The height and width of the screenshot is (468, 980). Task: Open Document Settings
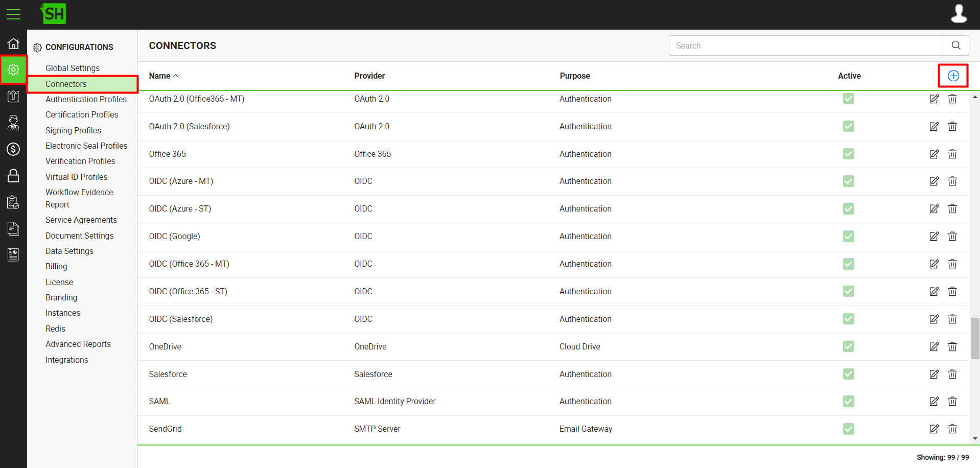pos(80,236)
